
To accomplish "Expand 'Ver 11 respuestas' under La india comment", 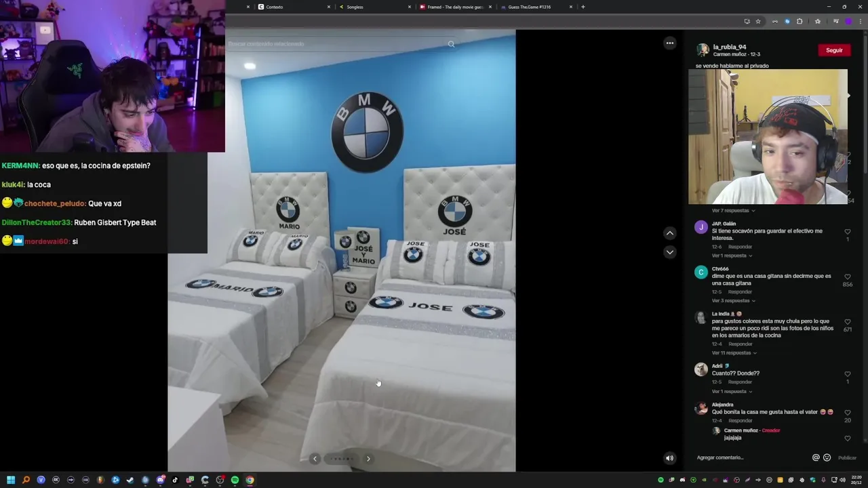I will point(734,353).
